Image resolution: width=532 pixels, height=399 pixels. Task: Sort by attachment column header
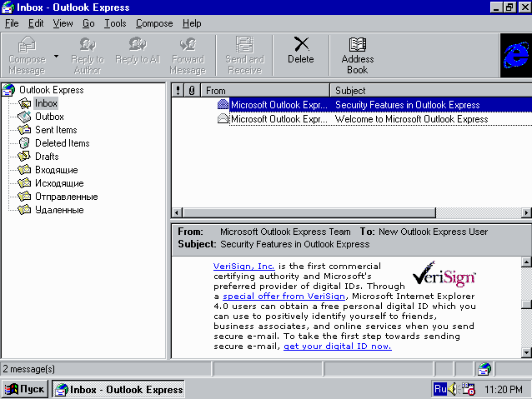(x=192, y=91)
